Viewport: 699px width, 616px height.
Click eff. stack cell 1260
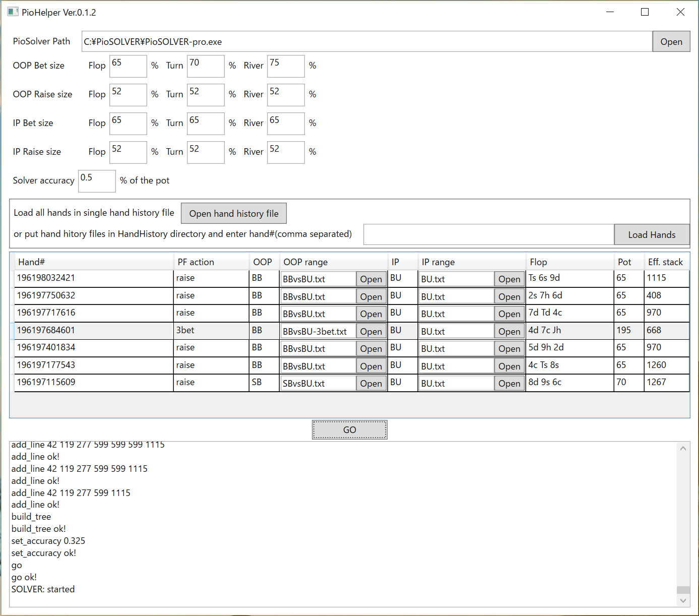click(x=667, y=365)
